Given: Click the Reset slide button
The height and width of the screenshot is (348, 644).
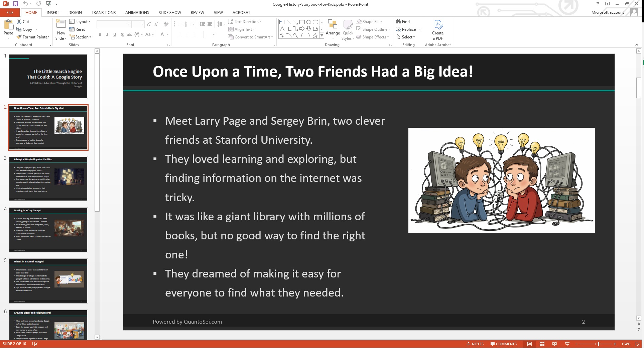Looking at the screenshot, I should coord(77,29).
